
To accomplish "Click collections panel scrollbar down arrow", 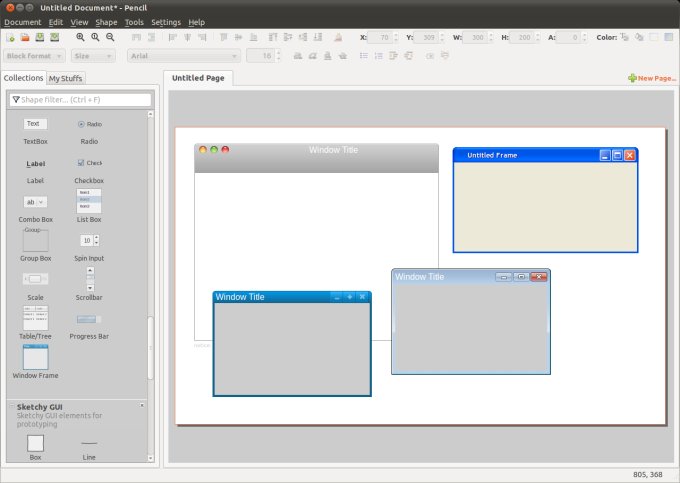I will click(150, 458).
